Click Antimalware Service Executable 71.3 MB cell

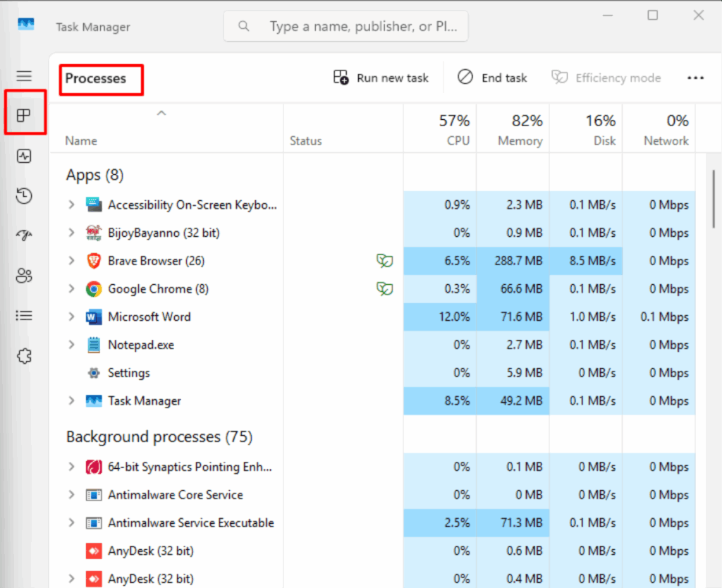(513, 523)
